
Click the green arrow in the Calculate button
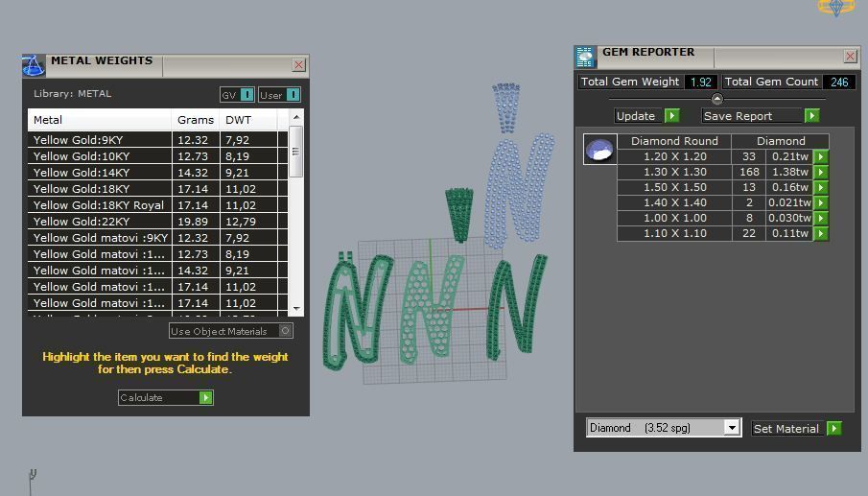[x=205, y=397]
